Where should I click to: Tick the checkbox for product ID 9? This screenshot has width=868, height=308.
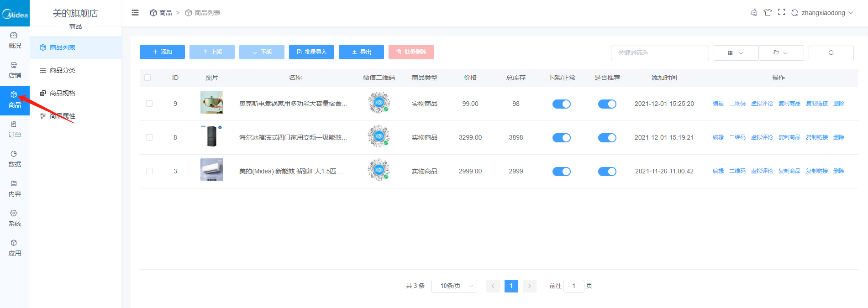[149, 104]
